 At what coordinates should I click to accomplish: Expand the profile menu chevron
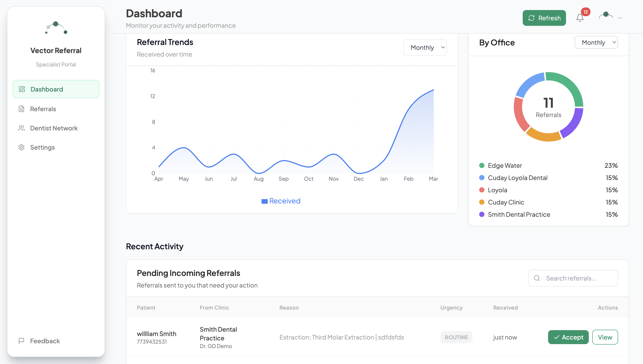click(620, 18)
